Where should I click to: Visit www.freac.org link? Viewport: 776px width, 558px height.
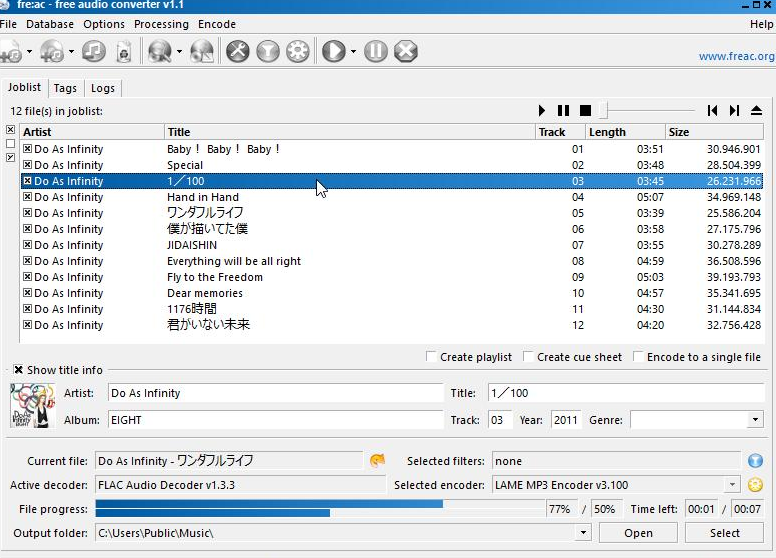[736, 56]
